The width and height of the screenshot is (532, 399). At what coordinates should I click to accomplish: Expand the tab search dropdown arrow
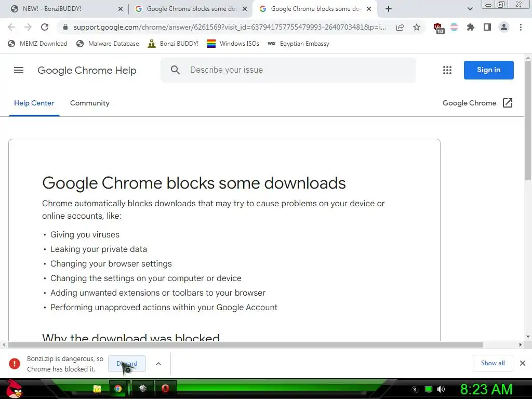tap(470, 9)
